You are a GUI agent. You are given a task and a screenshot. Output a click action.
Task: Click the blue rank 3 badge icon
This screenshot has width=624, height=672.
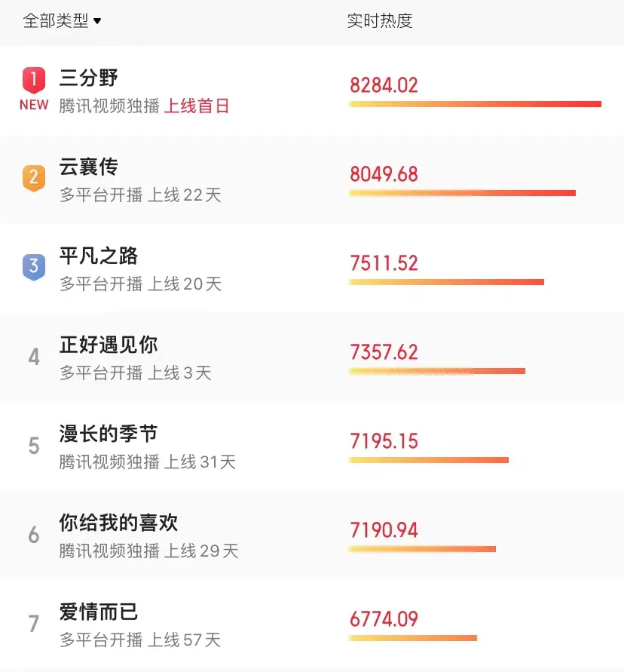tap(34, 266)
